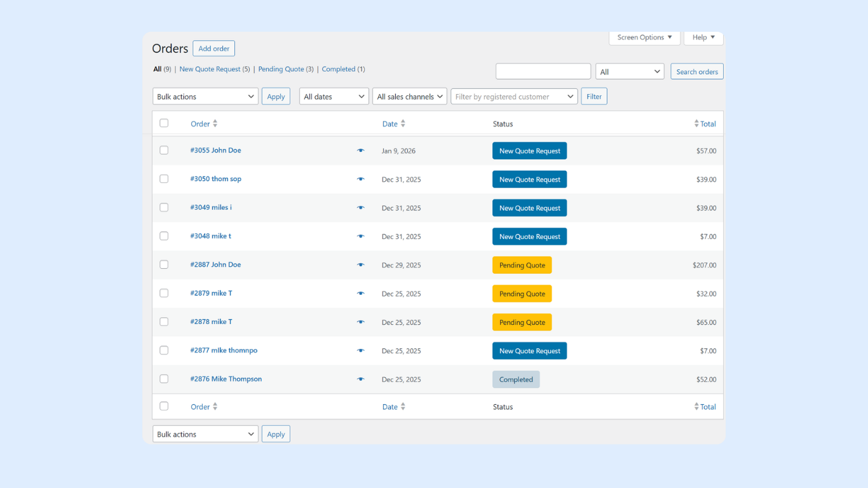The image size is (868, 488).
Task: Expand the All dates dropdown
Action: pyautogui.click(x=334, y=97)
